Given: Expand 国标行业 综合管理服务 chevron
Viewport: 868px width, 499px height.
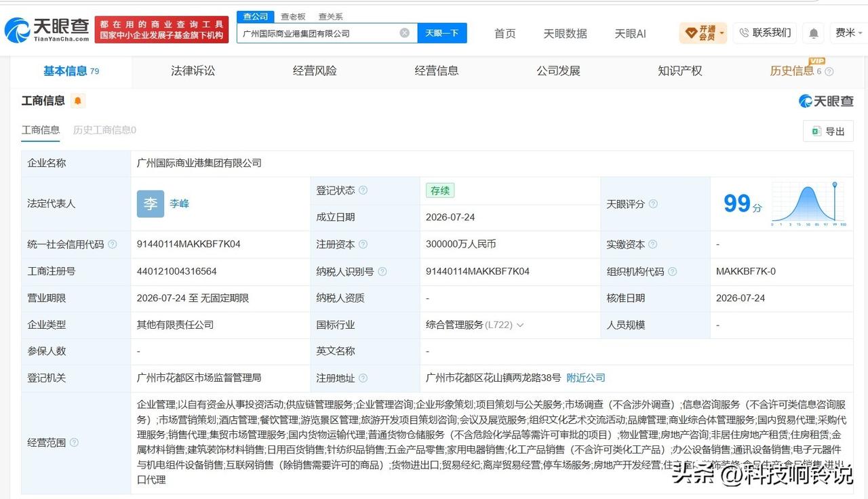Looking at the screenshot, I should coord(520,325).
